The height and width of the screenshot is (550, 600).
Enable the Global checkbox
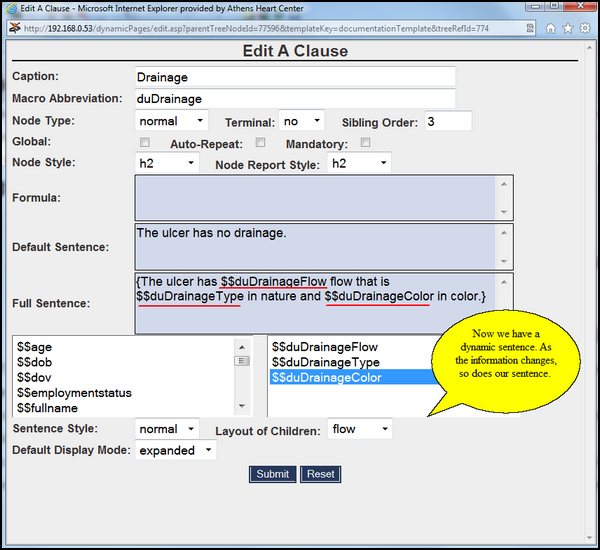(x=146, y=143)
